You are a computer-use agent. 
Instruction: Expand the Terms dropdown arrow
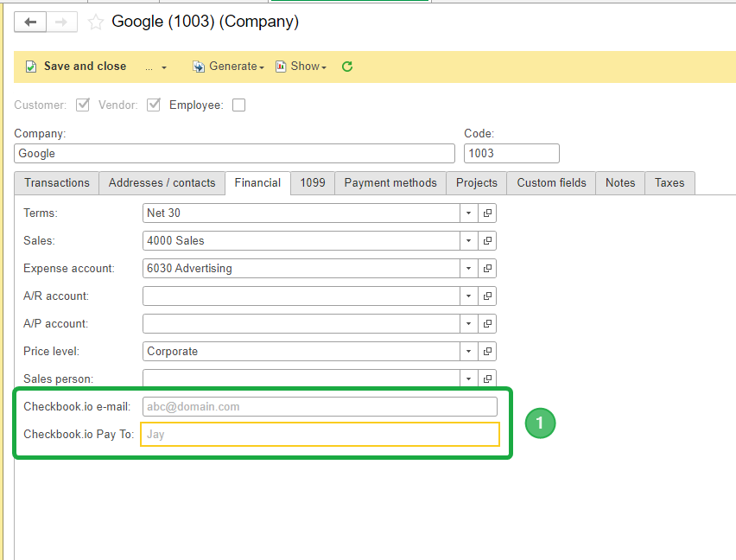pos(468,213)
